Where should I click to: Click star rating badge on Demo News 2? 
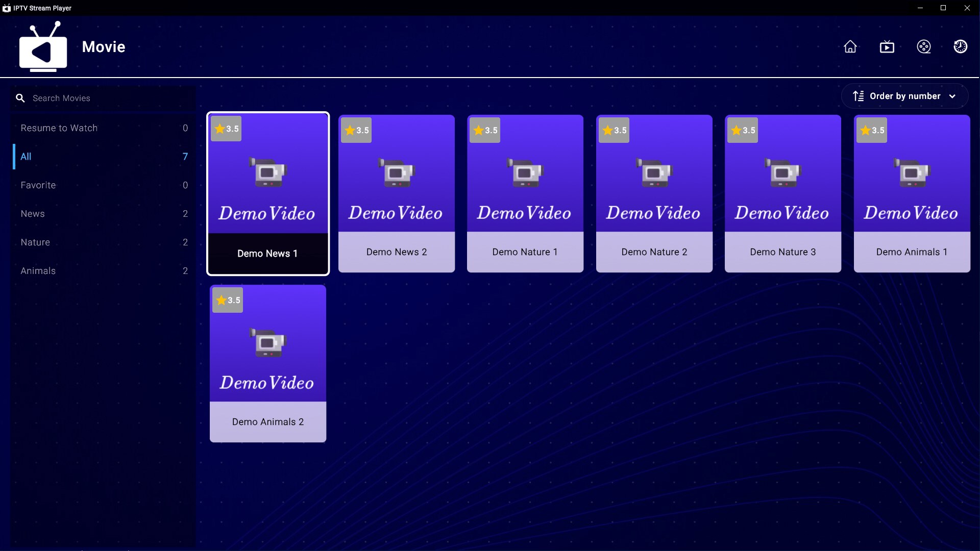(356, 131)
